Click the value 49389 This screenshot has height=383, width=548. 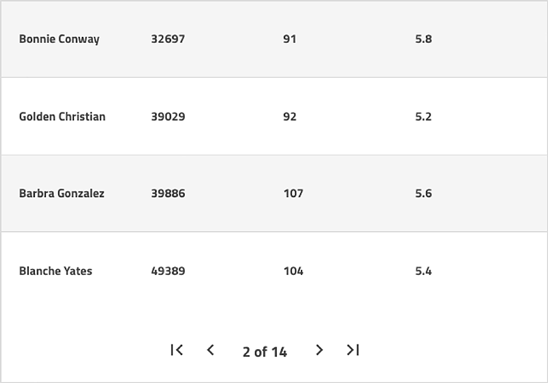click(x=168, y=271)
